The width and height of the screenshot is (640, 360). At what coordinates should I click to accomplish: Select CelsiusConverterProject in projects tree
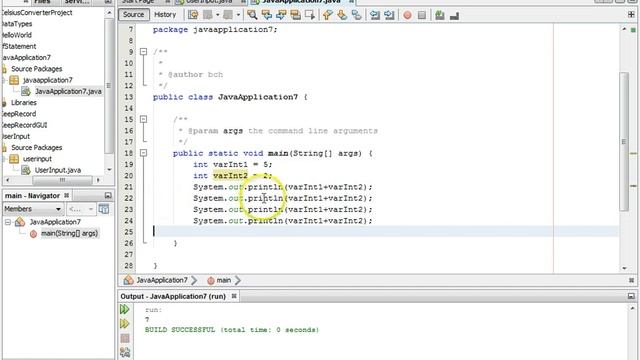pyautogui.click(x=37, y=13)
